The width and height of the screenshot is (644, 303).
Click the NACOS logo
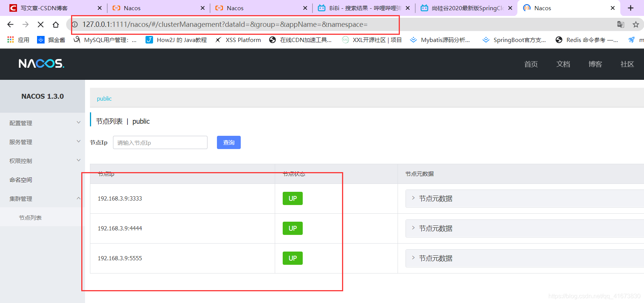(42, 64)
